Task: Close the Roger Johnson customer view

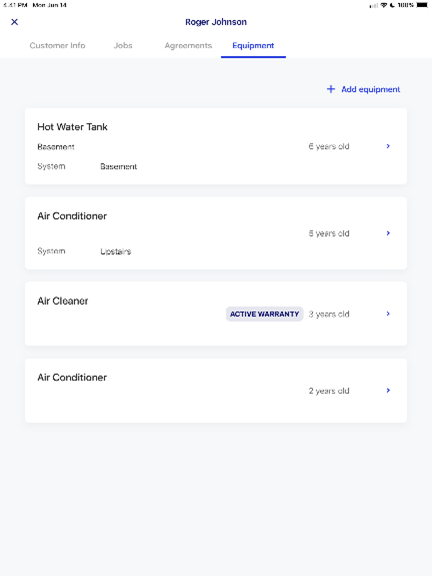Action: coord(14,22)
